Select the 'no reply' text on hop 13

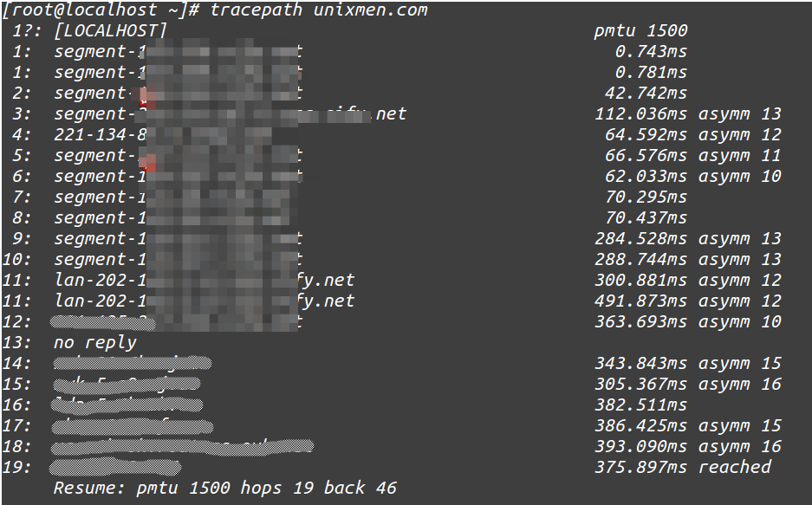coord(95,342)
